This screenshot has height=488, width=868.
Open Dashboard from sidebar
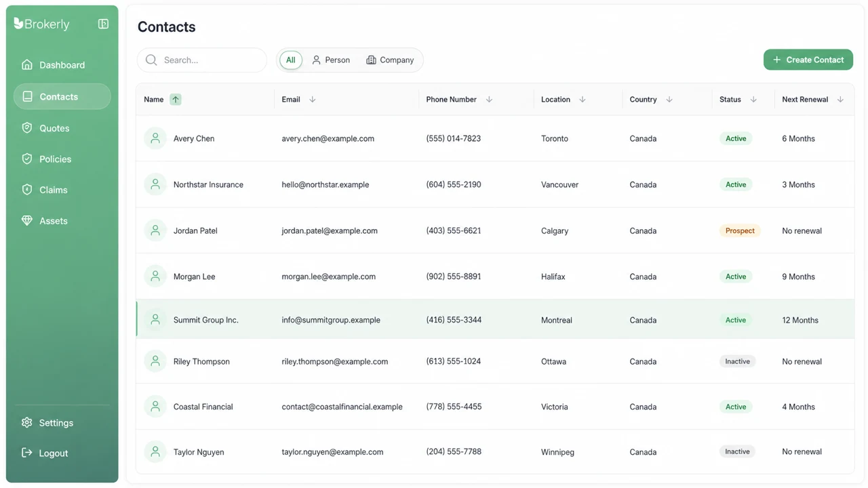(62, 65)
